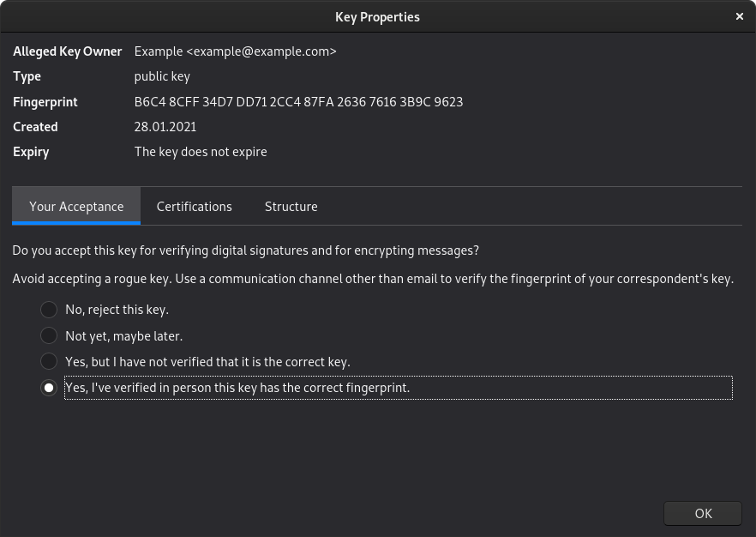Switch to the Certifications tab
The height and width of the screenshot is (537, 756).
point(195,207)
